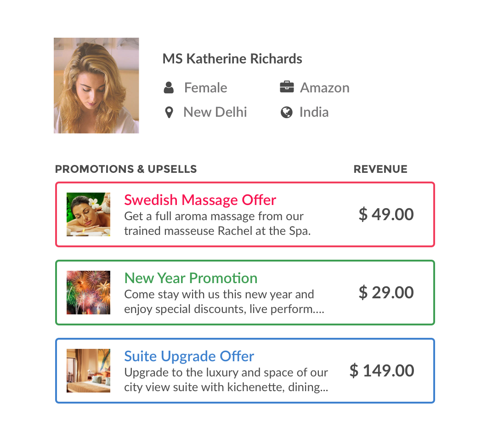
Task: Click the $ 29.00 revenue amount
Action: 386,293
